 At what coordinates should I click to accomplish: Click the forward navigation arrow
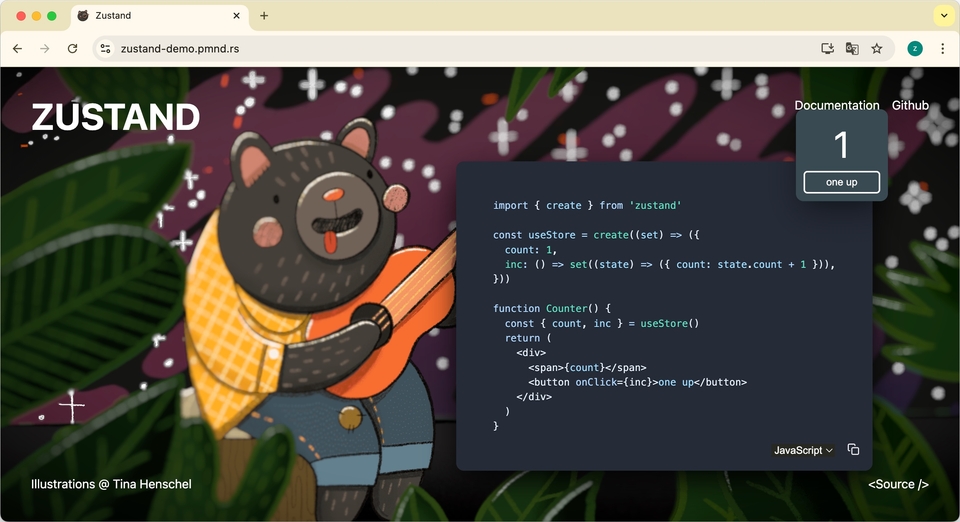coord(45,48)
